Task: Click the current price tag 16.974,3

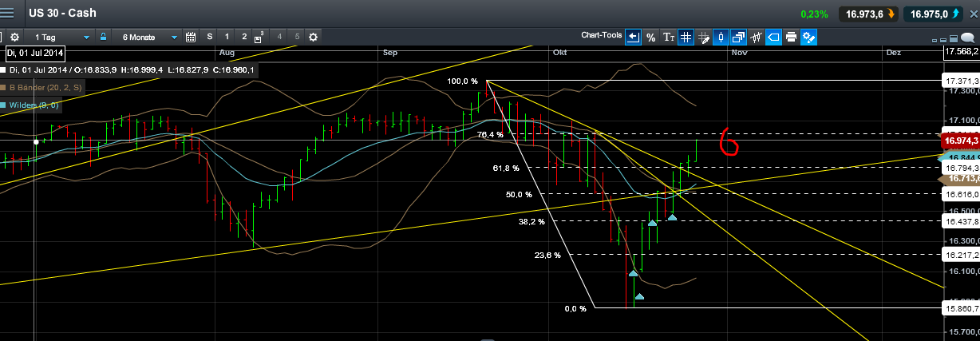Action: [961, 141]
